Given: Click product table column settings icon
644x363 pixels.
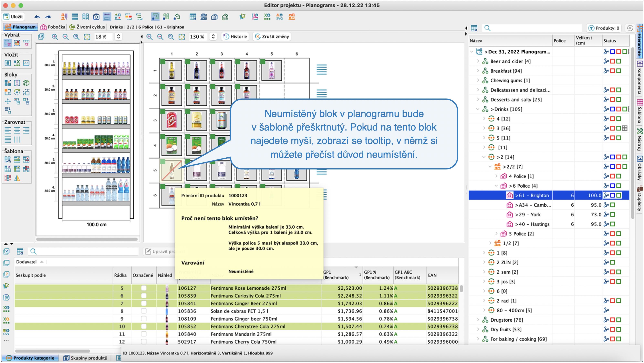Looking at the screenshot, I should coord(20,251).
